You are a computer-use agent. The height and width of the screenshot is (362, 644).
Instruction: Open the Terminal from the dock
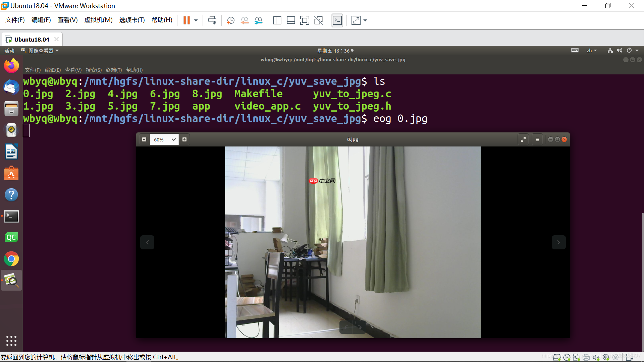click(11, 216)
